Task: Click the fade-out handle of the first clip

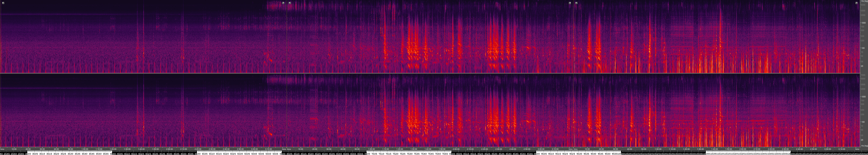Action: tap(283, 3)
